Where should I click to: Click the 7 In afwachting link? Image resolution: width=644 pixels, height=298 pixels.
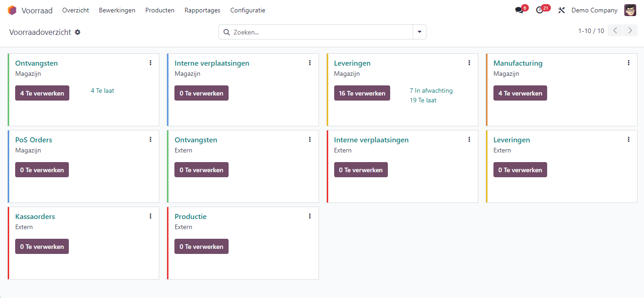pyautogui.click(x=431, y=90)
